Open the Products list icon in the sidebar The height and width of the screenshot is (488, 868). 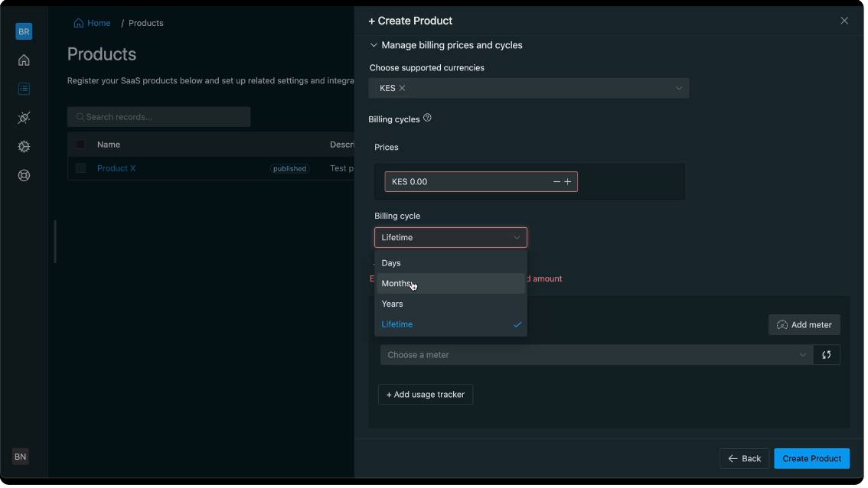pos(24,89)
